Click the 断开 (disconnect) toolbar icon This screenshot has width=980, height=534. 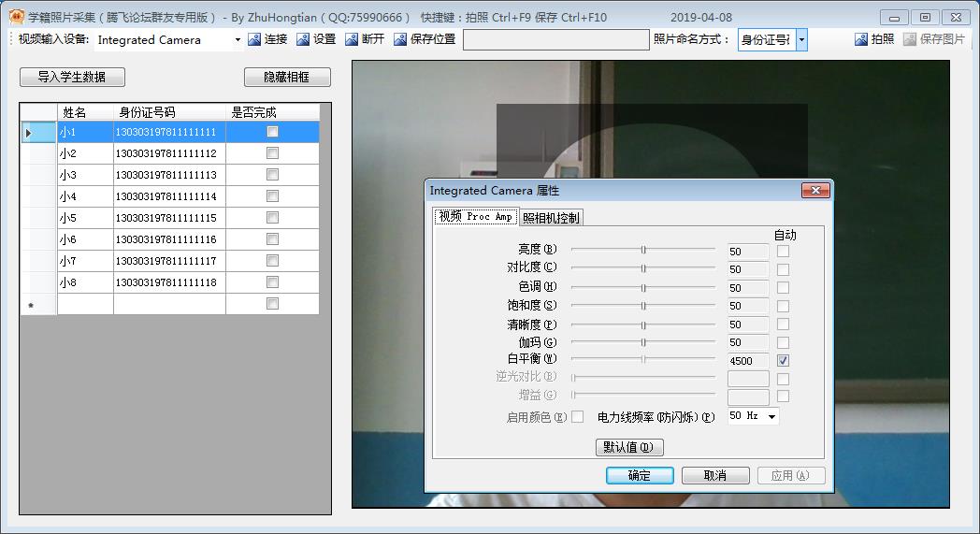coord(352,39)
